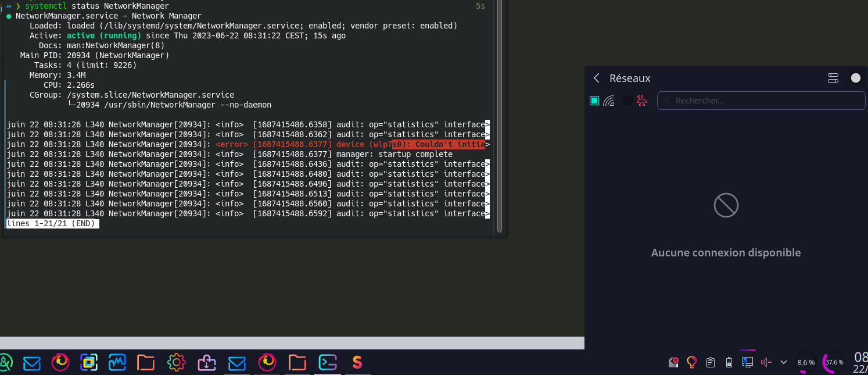Click the 8,6 % CPU usage gauge
The height and width of the screenshot is (375, 868).
[806, 362]
